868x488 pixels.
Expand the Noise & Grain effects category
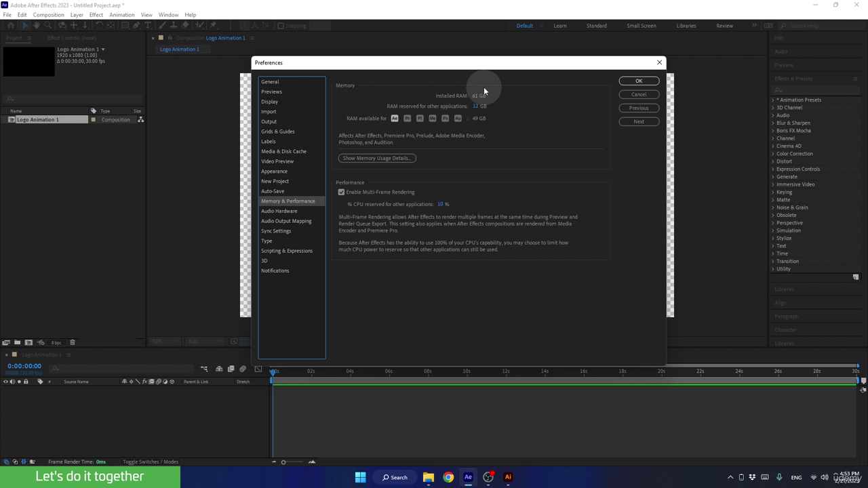coord(773,207)
